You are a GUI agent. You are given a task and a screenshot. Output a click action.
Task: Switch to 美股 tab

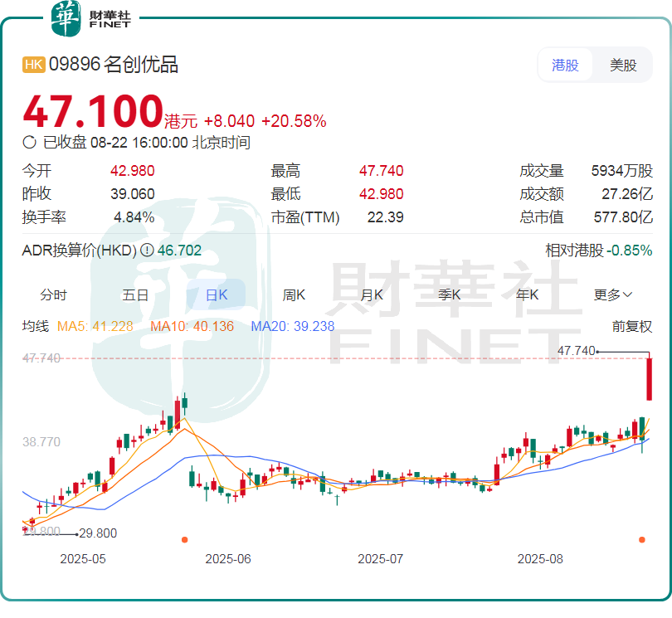[623, 66]
